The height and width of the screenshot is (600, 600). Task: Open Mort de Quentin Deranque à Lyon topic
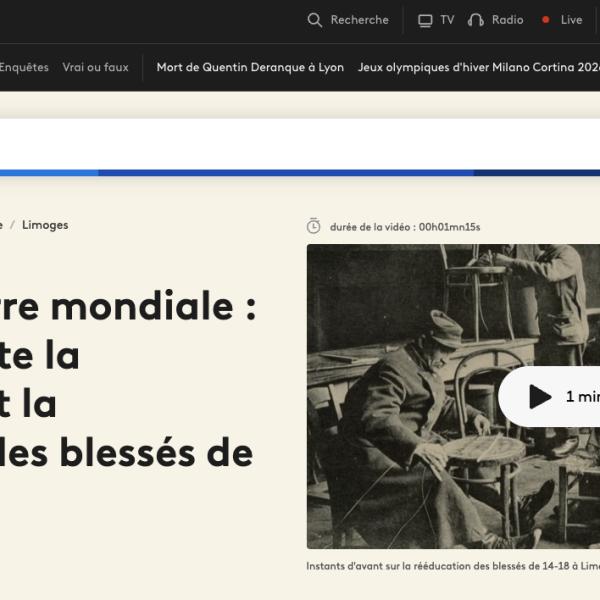point(250,67)
